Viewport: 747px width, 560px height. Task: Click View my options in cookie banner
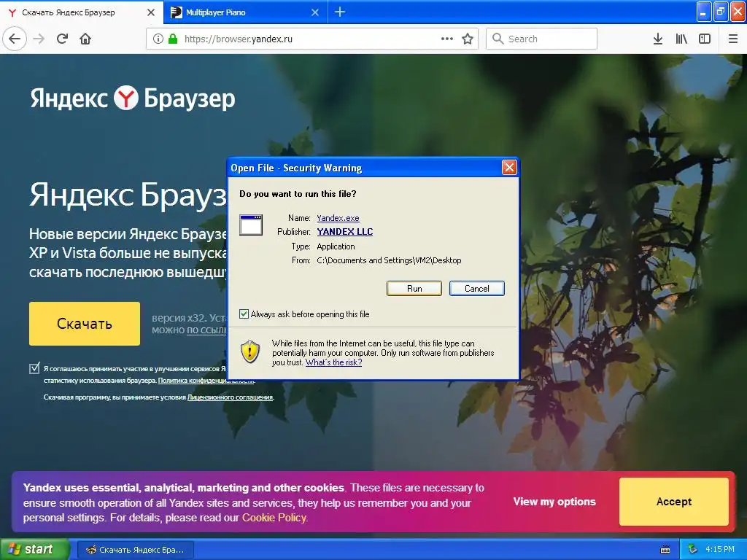coord(554,502)
